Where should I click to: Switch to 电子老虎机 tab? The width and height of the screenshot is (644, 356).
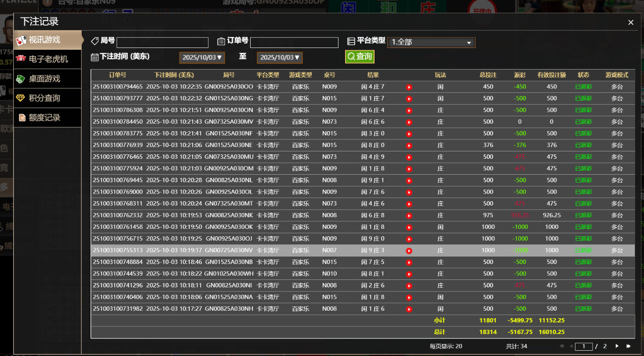point(47,59)
